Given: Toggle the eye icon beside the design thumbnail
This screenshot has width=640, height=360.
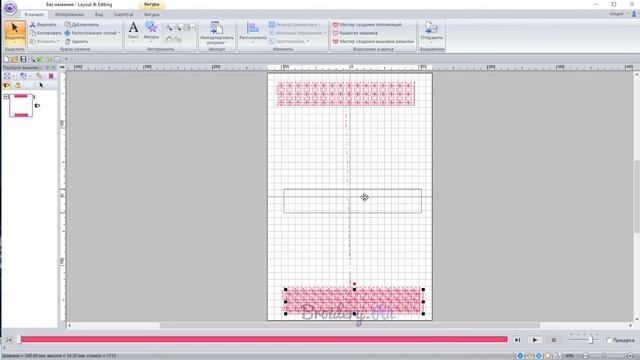Looking at the screenshot, I should 37,106.
